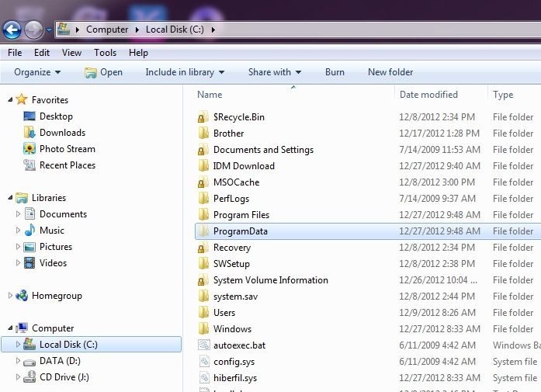Click the Photo Stream sunflower icon

tap(29, 149)
